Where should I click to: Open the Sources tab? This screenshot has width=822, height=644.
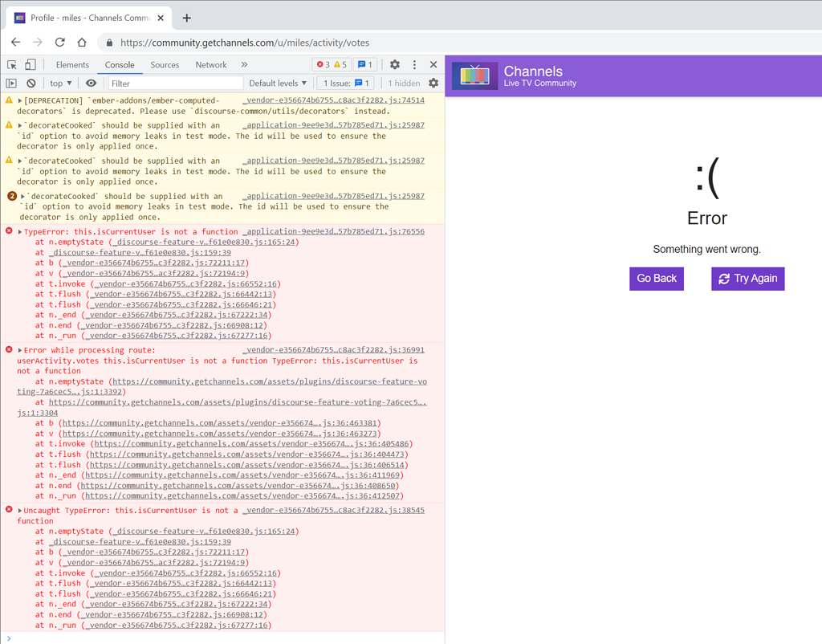point(165,64)
